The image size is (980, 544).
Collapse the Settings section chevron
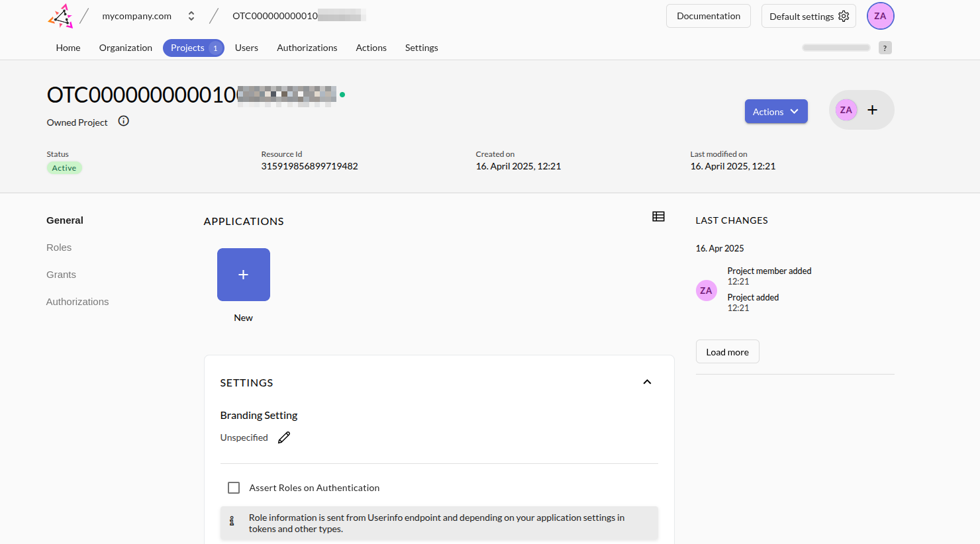[647, 382]
